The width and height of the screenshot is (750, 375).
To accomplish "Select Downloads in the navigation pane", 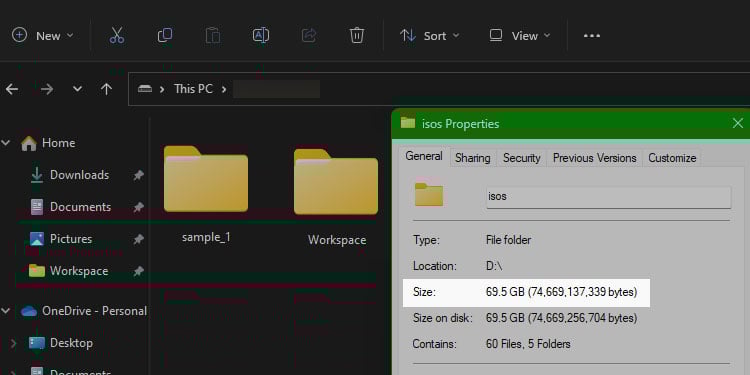I will tap(79, 175).
